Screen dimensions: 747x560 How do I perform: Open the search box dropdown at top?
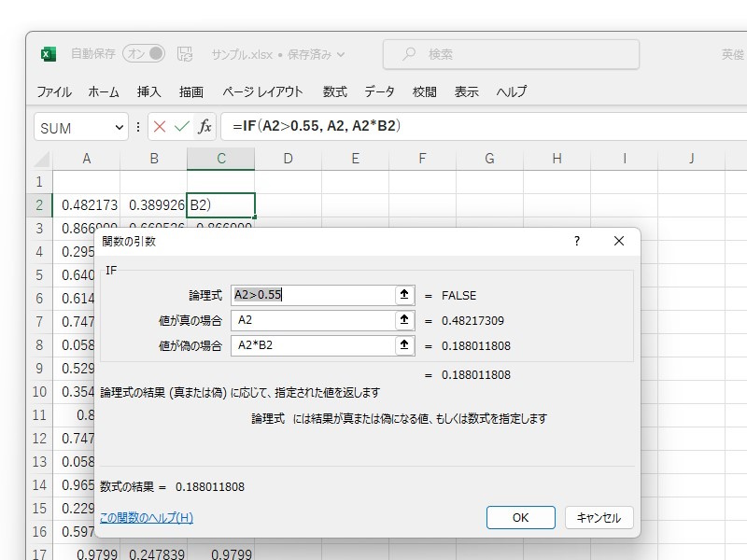pos(510,52)
